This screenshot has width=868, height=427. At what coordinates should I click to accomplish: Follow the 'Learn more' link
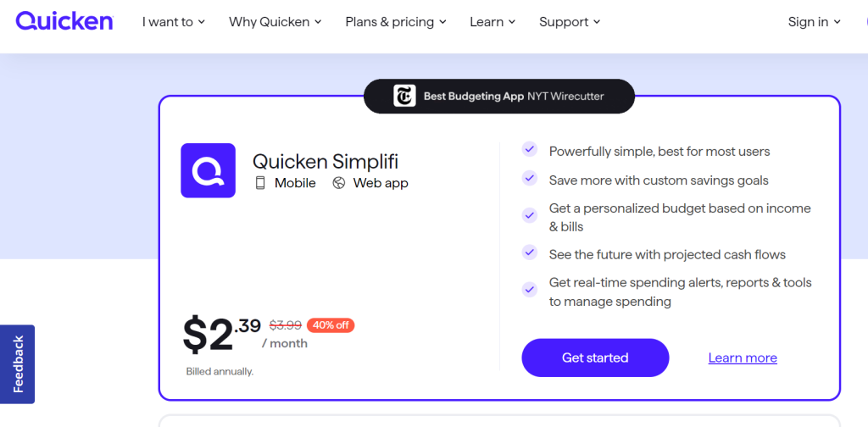pyautogui.click(x=743, y=358)
